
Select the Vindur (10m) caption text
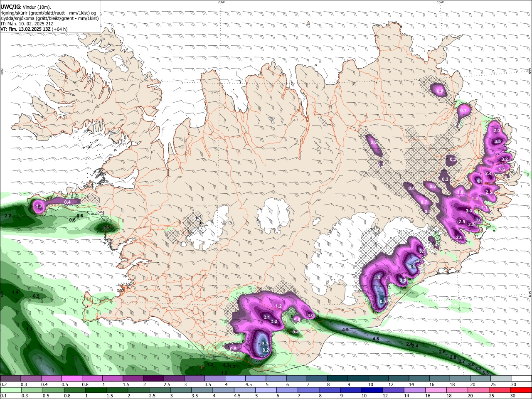(x=36, y=7)
